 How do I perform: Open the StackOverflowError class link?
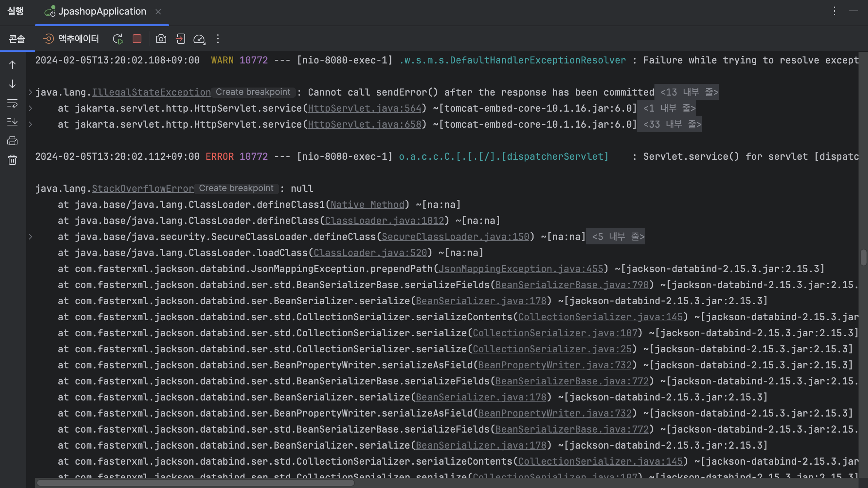point(143,189)
